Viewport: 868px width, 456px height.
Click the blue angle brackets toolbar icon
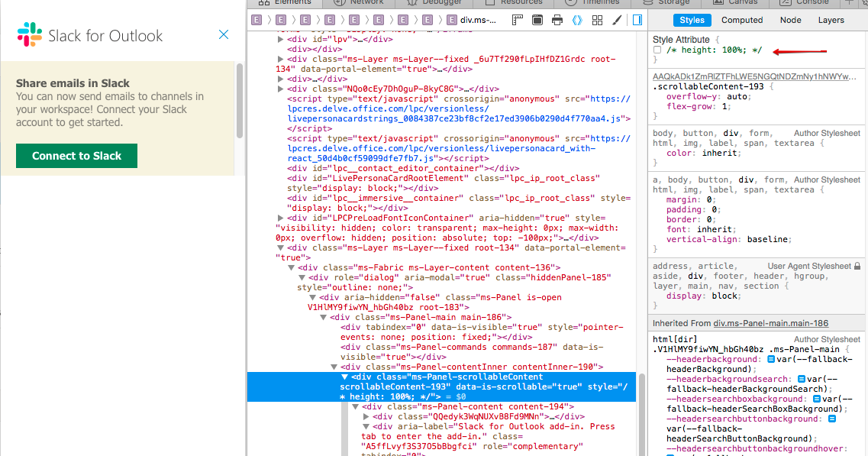577,21
